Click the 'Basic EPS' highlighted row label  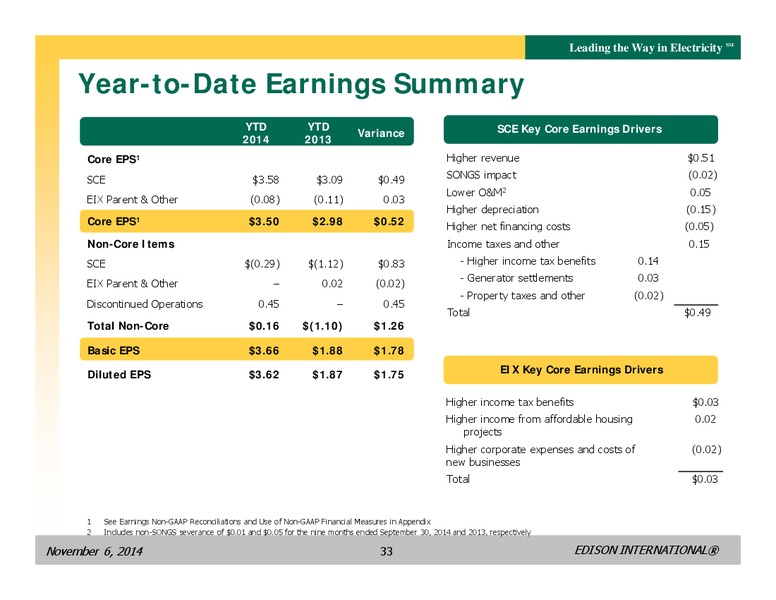tap(113, 350)
